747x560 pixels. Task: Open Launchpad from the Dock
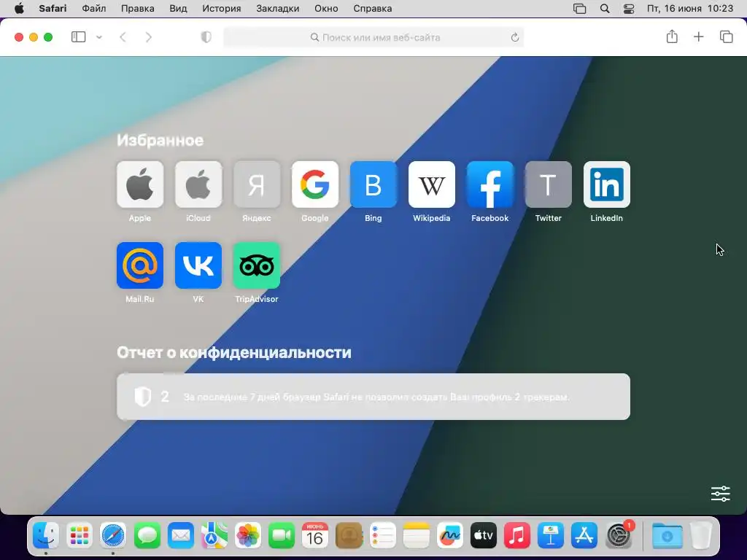click(79, 536)
